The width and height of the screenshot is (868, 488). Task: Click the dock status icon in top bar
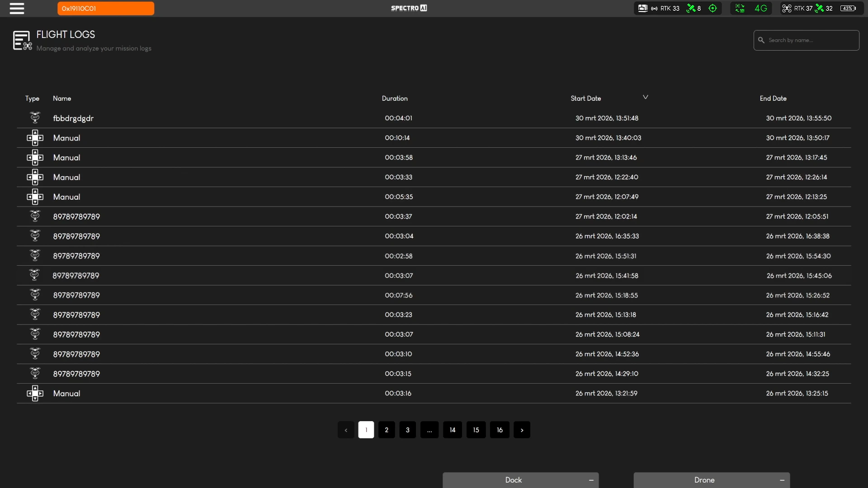(x=643, y=8)
